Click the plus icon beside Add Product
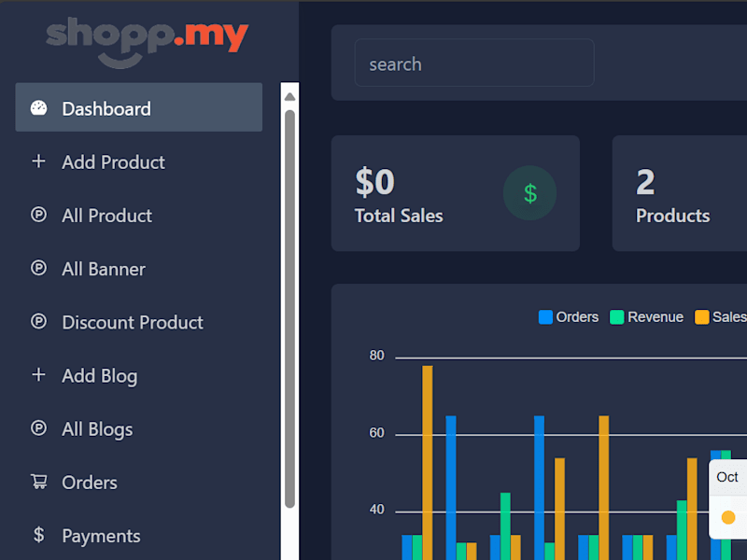Viewport: 747px width, 560px height. [x=38, y=161]
